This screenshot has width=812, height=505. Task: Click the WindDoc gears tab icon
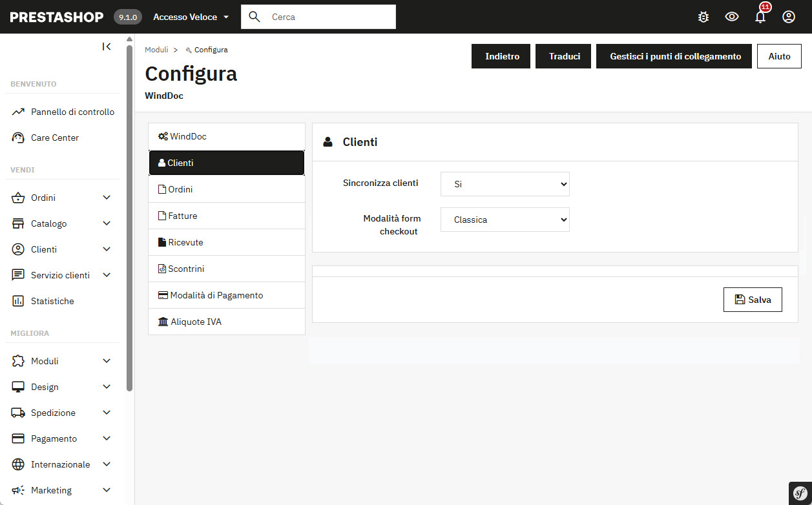pos(163,136)
